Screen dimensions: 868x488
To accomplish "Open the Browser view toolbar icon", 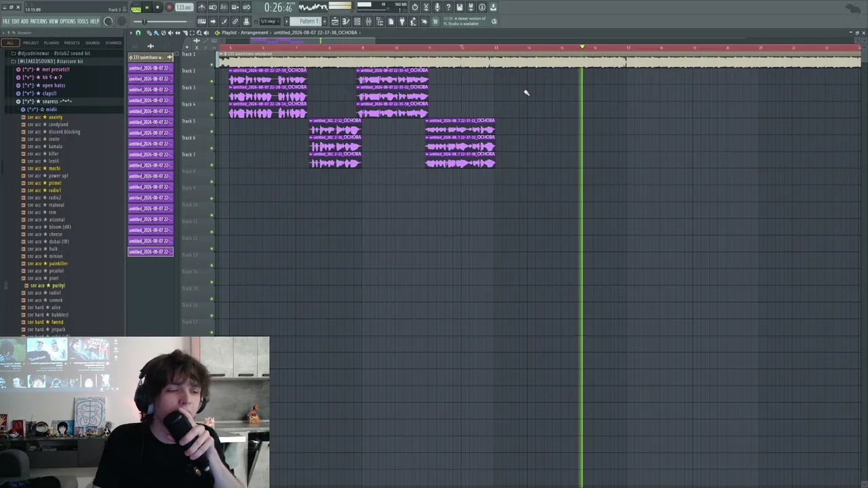I will 380,21.
